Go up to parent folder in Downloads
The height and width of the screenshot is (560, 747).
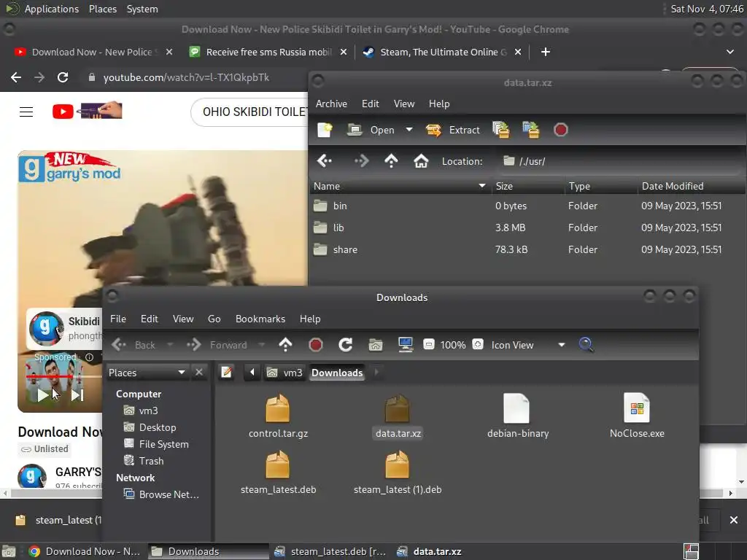coord(285,345)
